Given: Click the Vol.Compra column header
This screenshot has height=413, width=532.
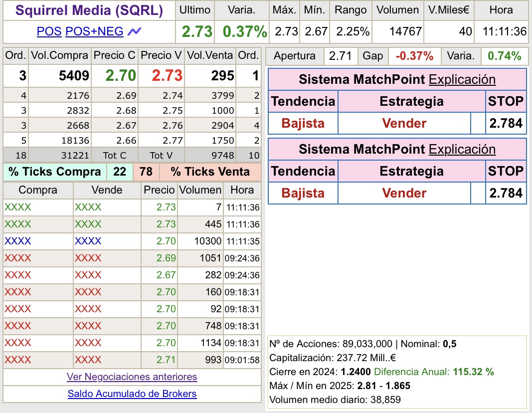Looking at the screenshot, I should tap(60, 55).
